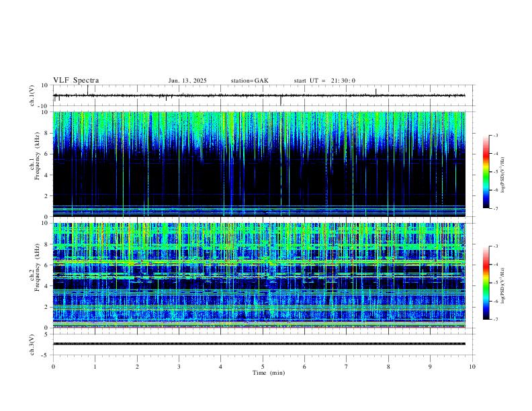Click the ch.1 "Frequency (kHz)" axis label
Viewport: 532px width, 411px height.
coord(38,154)
